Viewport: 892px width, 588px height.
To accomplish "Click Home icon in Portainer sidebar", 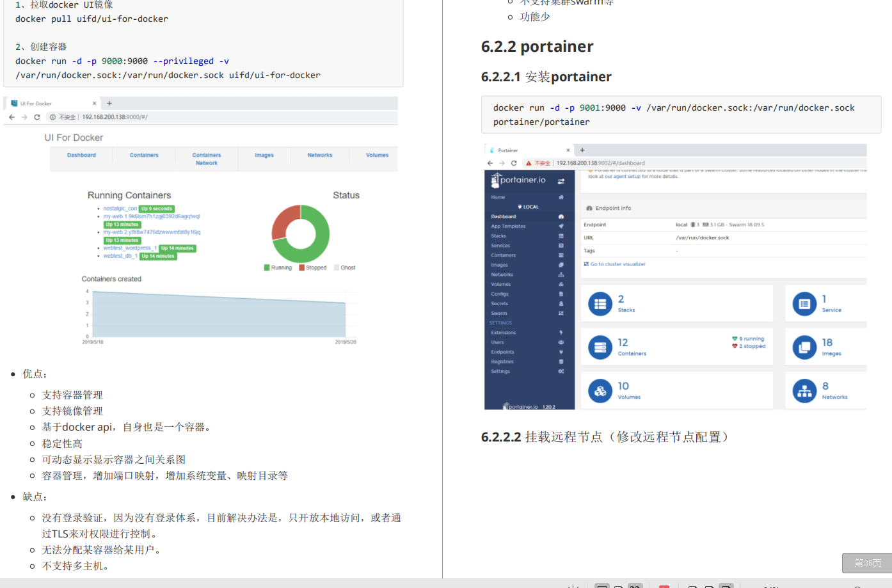I will click(561, 197).
